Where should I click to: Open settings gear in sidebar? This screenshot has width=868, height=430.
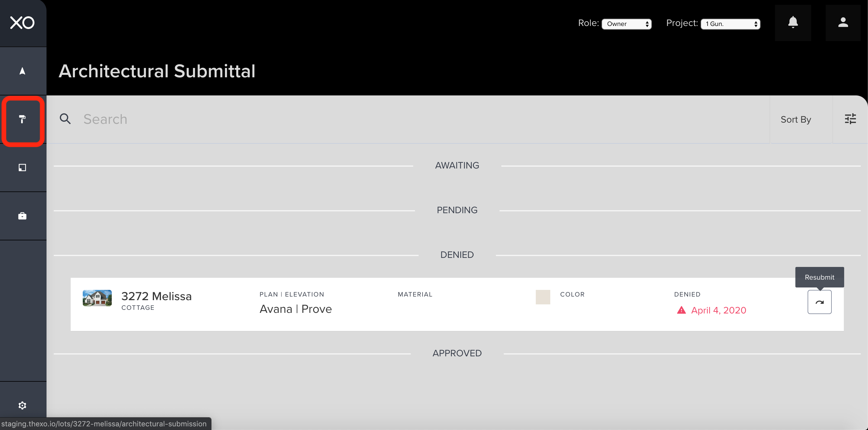click(22, 406)
